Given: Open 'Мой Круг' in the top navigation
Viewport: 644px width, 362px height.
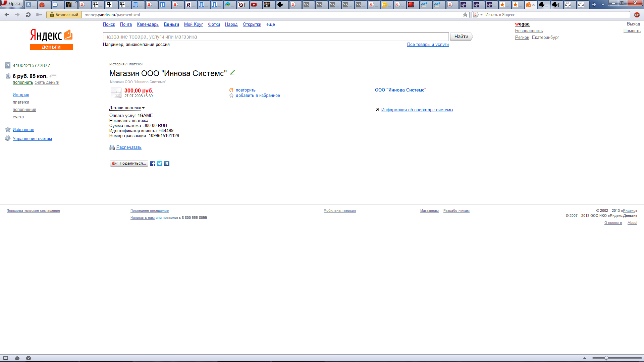Looking at the screenshot, I should pos(194,24).
